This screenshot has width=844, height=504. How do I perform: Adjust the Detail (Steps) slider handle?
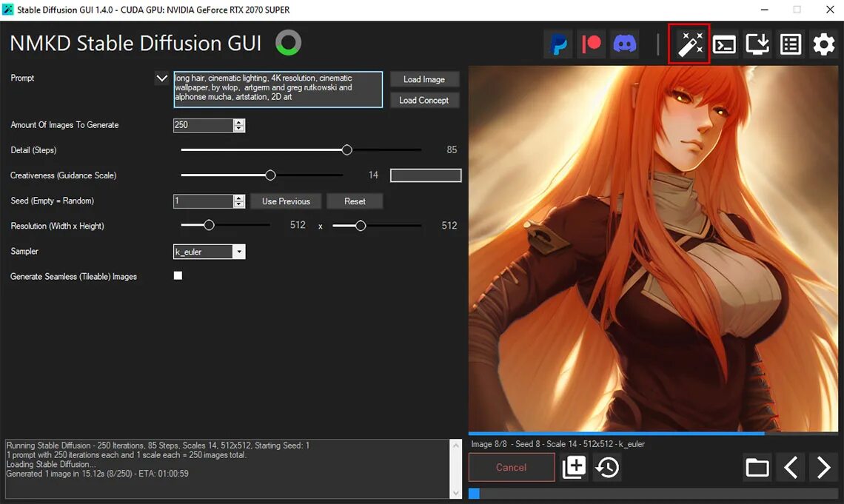coord(347,150)
